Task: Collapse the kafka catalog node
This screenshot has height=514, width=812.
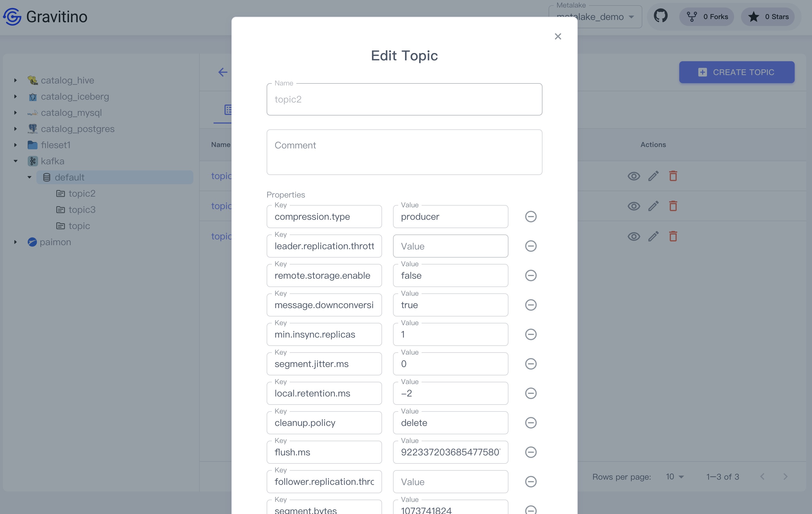Action: (15, 161)
